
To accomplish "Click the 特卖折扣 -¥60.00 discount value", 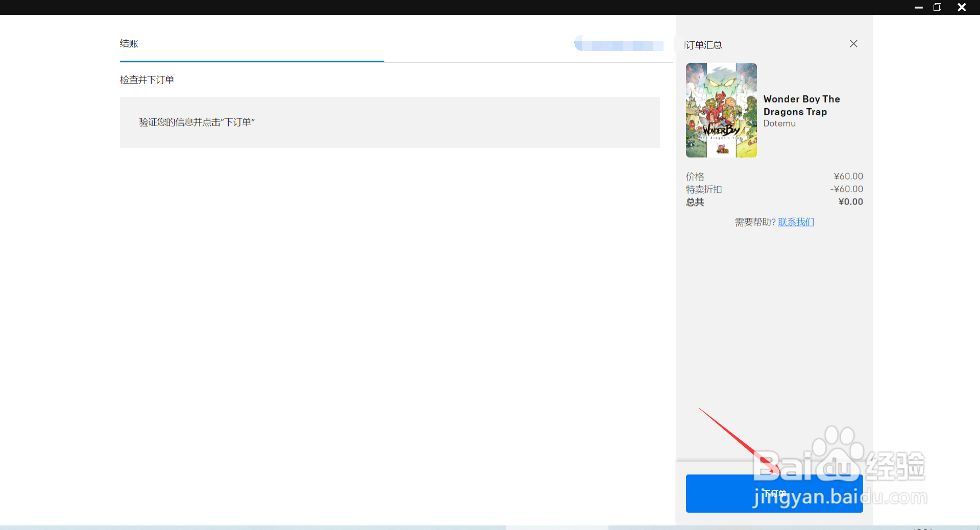I will [846, 189].
